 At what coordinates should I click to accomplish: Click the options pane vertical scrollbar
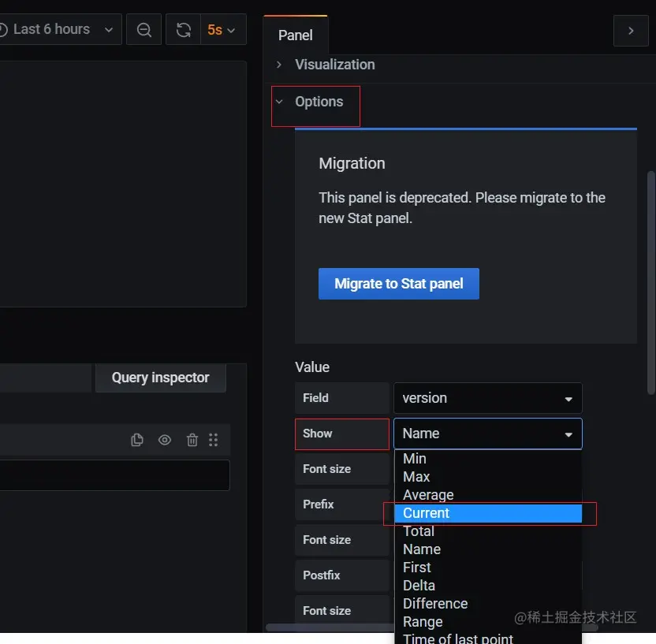click(x=651, y=283)
